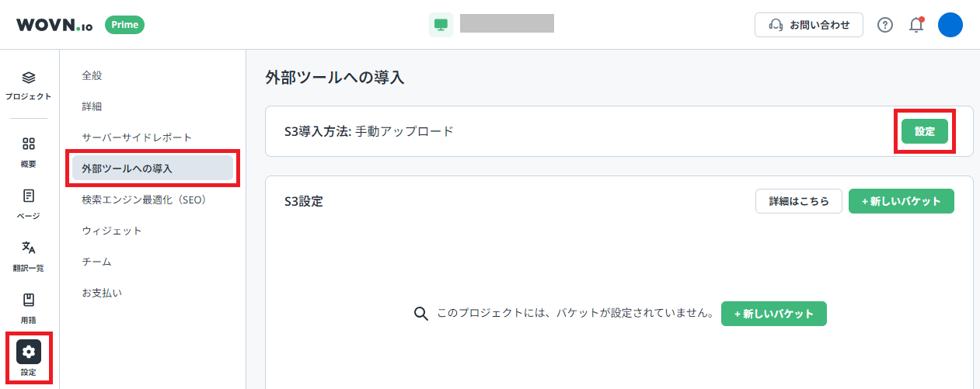Open the notifications bell icon
Screen dimensions: 980x389
tap(916, 25)
